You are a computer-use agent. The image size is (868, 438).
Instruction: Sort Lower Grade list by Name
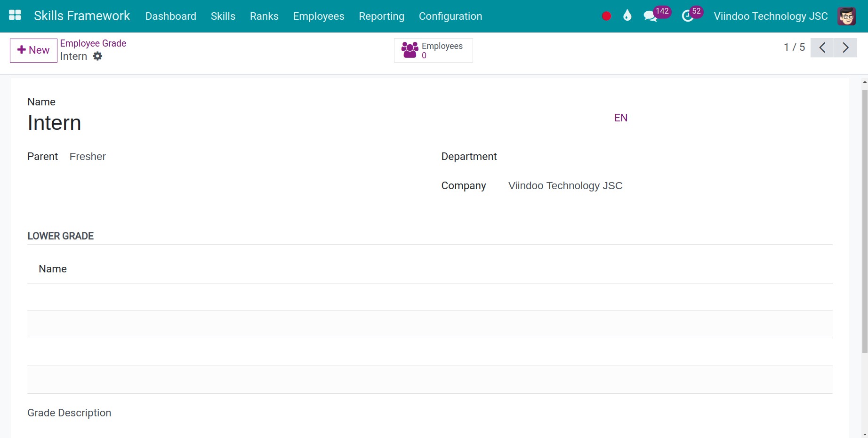pos(53,269)
